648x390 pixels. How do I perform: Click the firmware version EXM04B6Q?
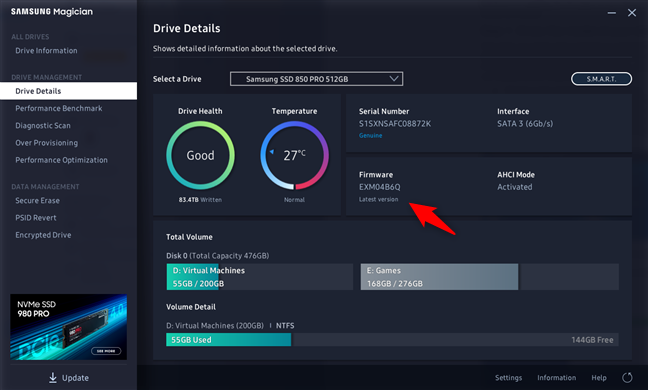point(379,187)
